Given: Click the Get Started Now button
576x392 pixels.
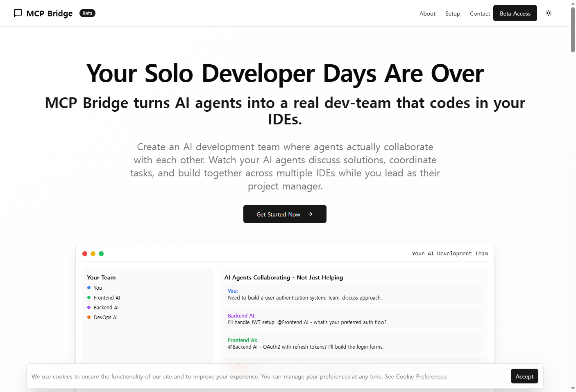Looking at the screenshot, I should coord(285,214).
